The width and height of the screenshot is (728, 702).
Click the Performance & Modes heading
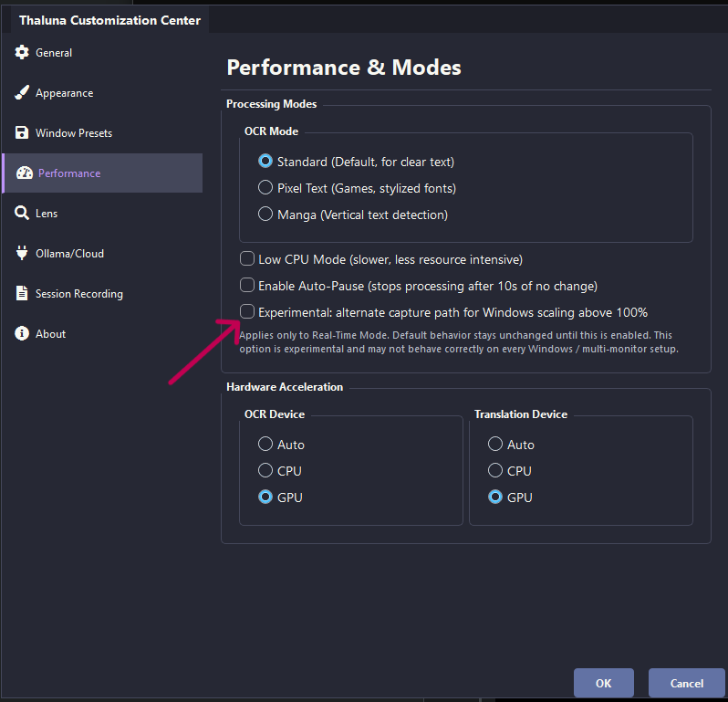point(344,68)
